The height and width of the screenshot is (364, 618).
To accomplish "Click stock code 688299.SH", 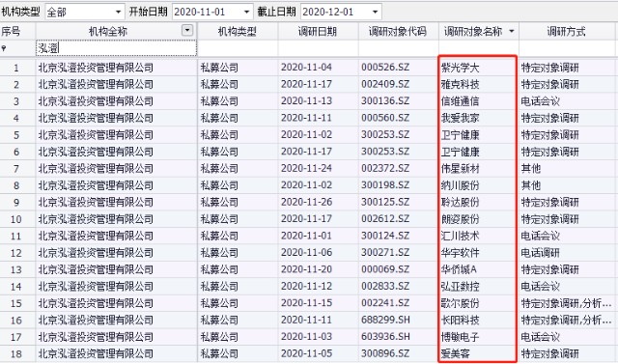I will [x=385, y=320].
